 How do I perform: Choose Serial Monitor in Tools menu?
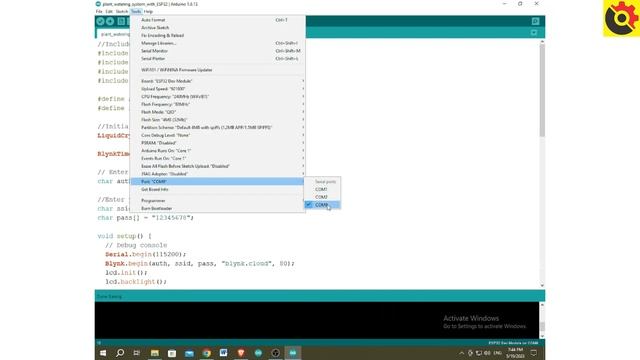click(218, 51)
